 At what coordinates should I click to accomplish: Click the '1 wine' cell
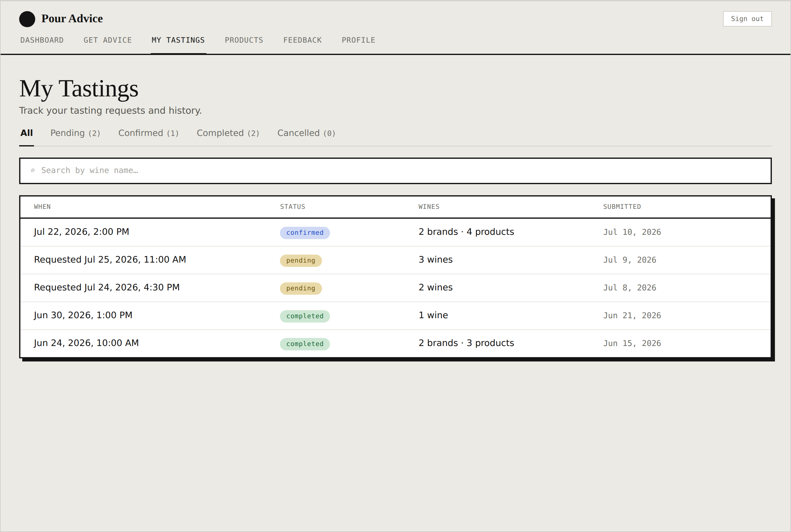[x=433, y=315]
